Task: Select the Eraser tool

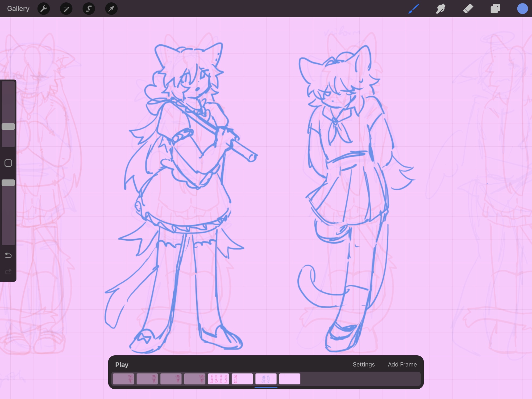Action: (x=468, y=9)
